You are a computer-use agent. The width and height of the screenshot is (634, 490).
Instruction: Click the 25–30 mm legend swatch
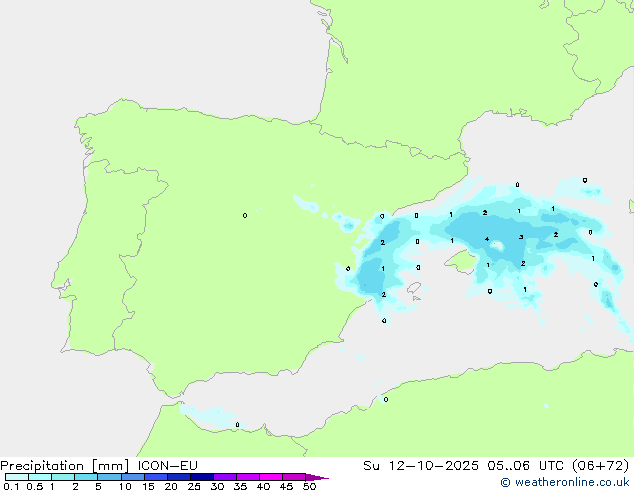[x=202, y=477]
